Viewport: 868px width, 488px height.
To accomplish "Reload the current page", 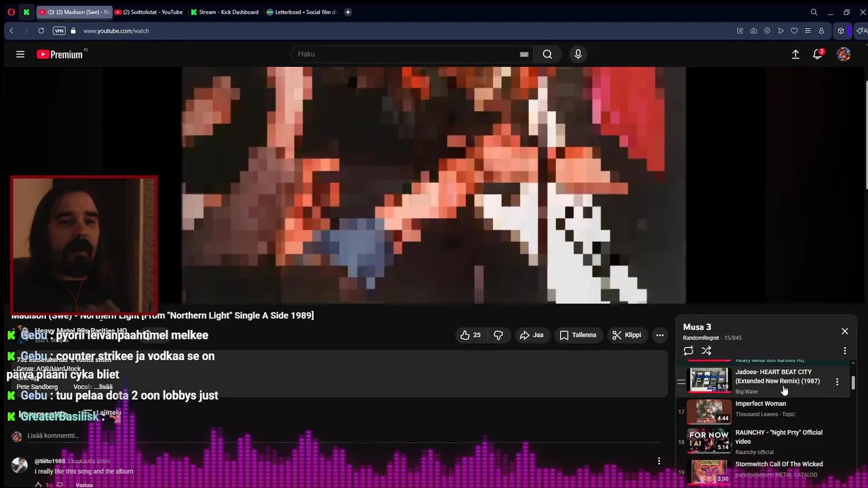I will pos(41,30).
